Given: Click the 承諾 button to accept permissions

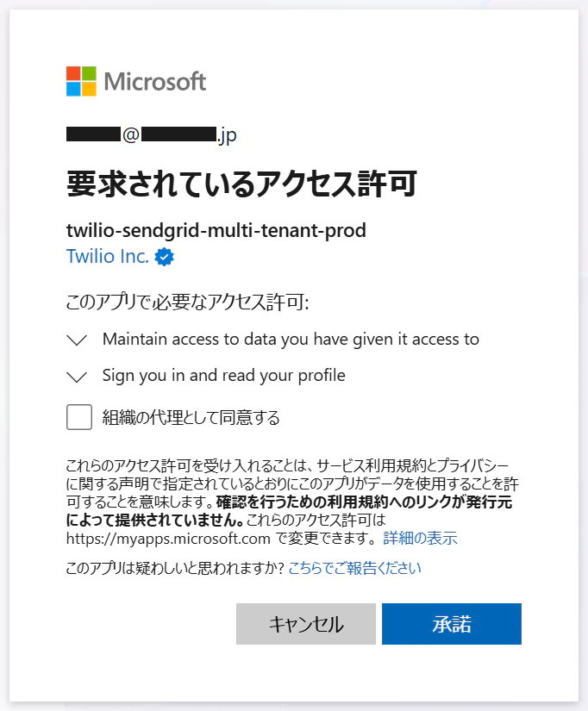Looking at the screenshot, I should tap(452, 623).
